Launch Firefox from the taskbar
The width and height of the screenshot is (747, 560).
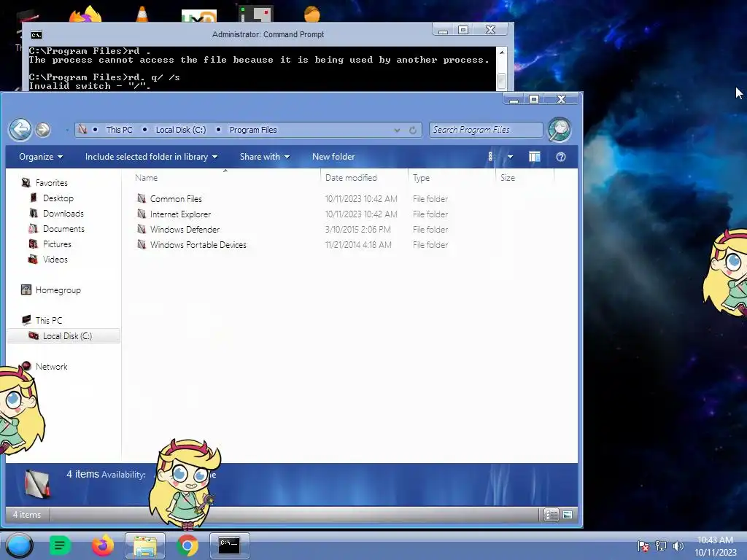(x=102, y=545)
